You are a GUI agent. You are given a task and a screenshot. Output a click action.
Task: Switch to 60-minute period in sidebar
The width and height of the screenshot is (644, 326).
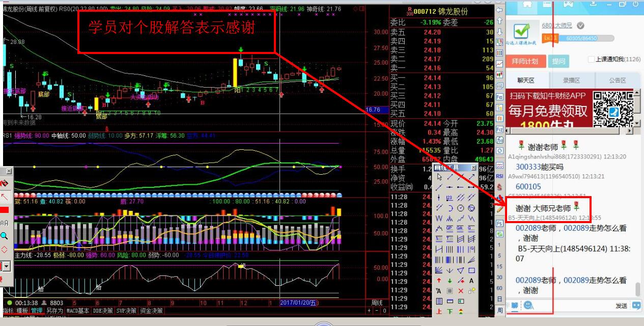coord(499,288)
